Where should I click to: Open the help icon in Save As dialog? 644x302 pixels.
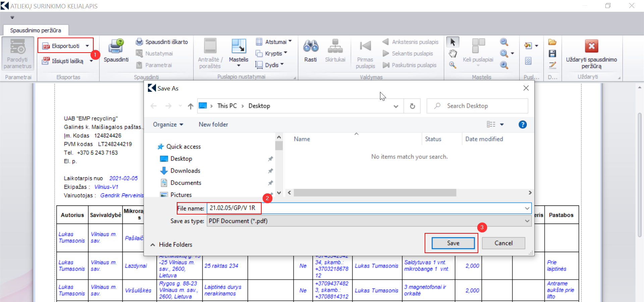(522, 125)
